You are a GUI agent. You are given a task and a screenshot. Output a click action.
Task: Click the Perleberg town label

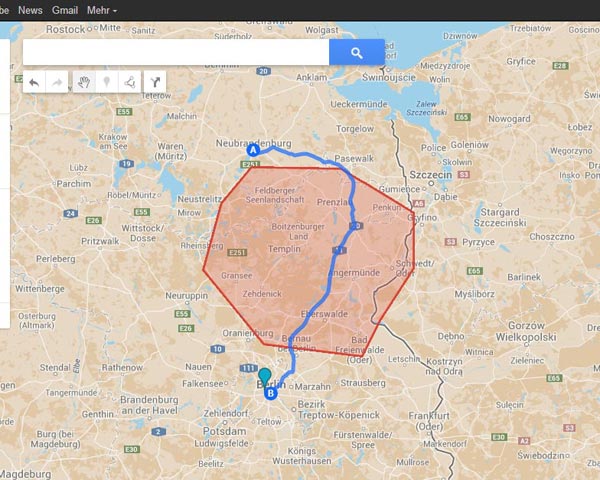[x=55, y=259]
